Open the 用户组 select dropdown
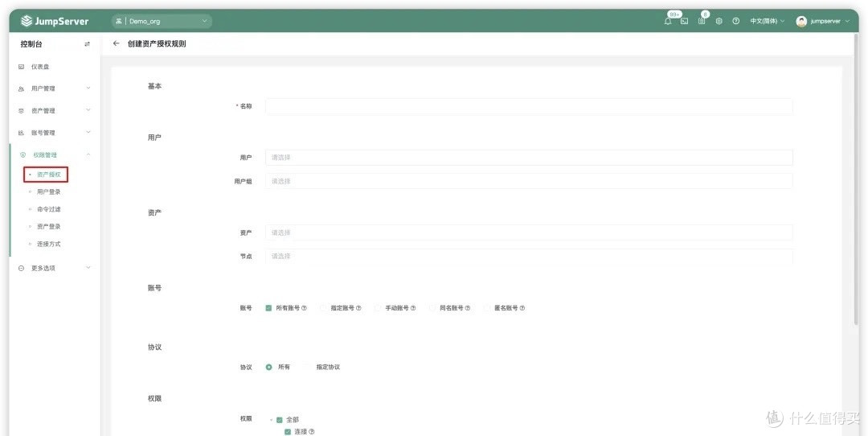Image resolution: width=868 pixels, height=436 pixels. (529, 181)
